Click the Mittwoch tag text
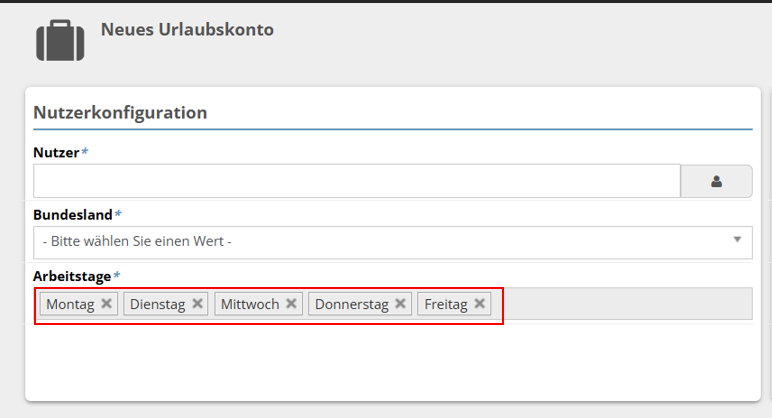The width and height of the screenshot is (772, 418). click(x=250, y=304)
